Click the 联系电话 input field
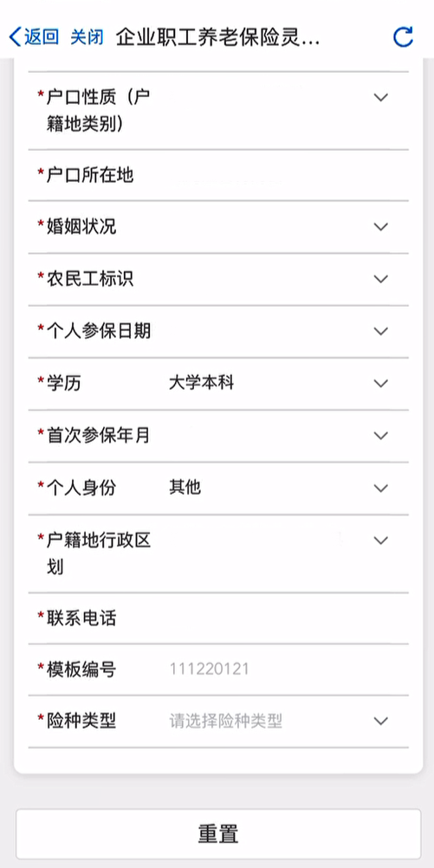The image size is (434, 868). click(x=218, y=618)
